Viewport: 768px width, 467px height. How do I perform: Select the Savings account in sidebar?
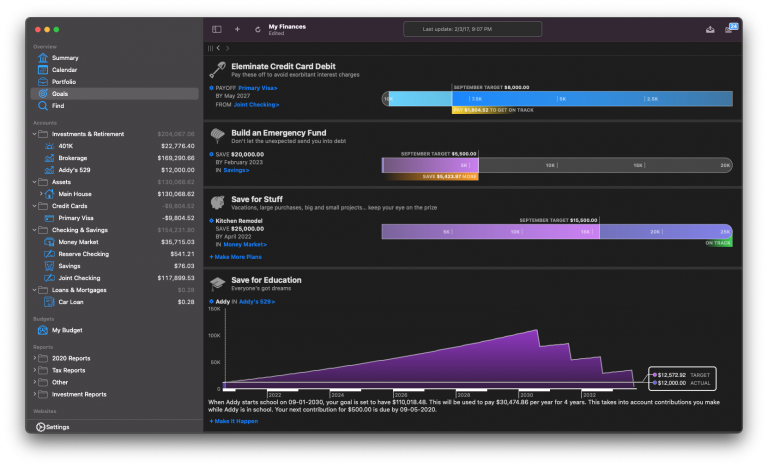point(114,266)
